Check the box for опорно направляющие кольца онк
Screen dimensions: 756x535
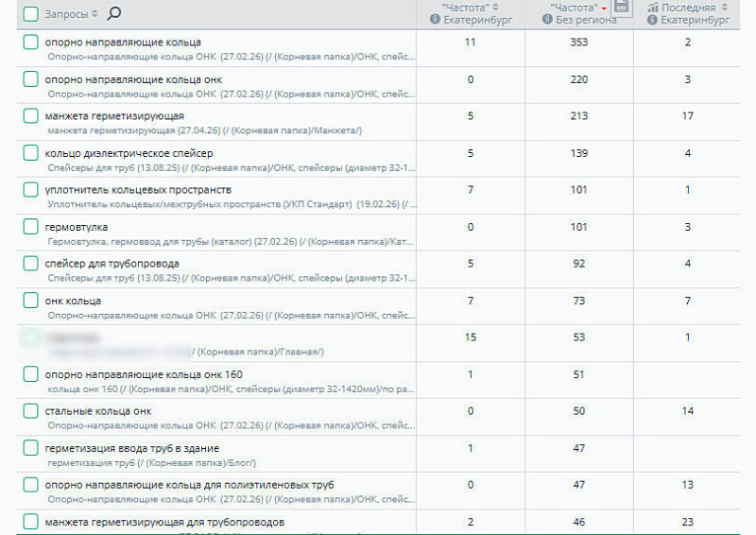(x=31, y=79)
